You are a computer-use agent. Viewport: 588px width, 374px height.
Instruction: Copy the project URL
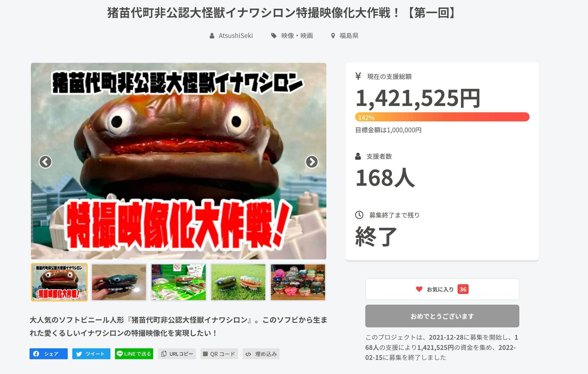(x=177, y=354)
